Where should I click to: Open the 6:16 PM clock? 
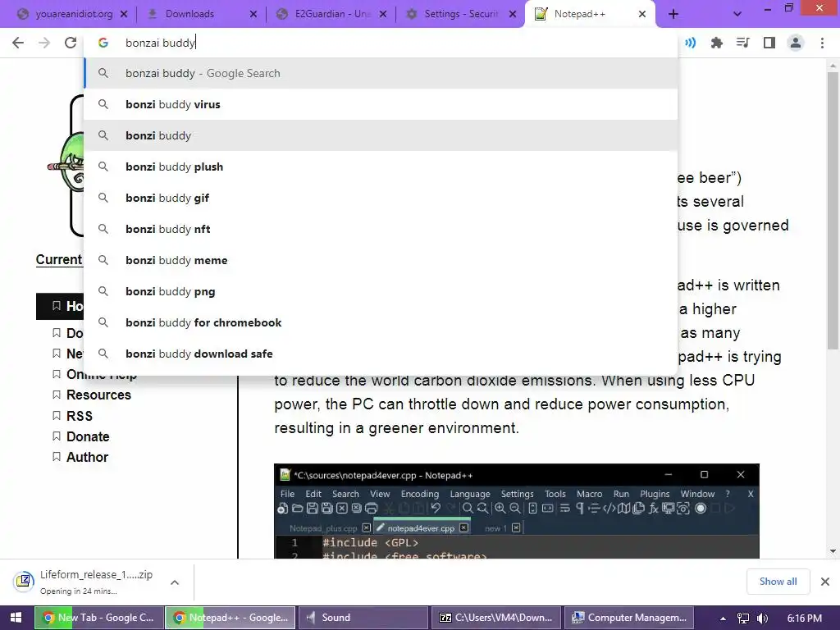point(804,619)
